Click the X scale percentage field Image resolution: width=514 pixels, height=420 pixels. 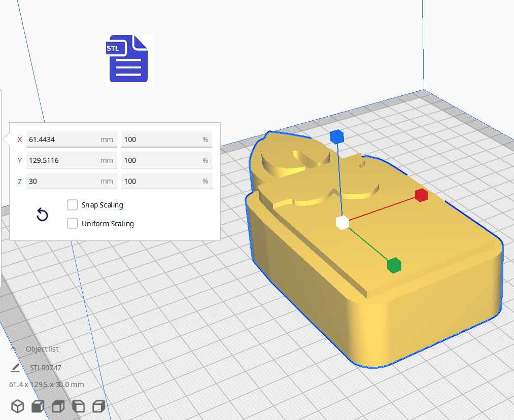[x=166, y=139]
